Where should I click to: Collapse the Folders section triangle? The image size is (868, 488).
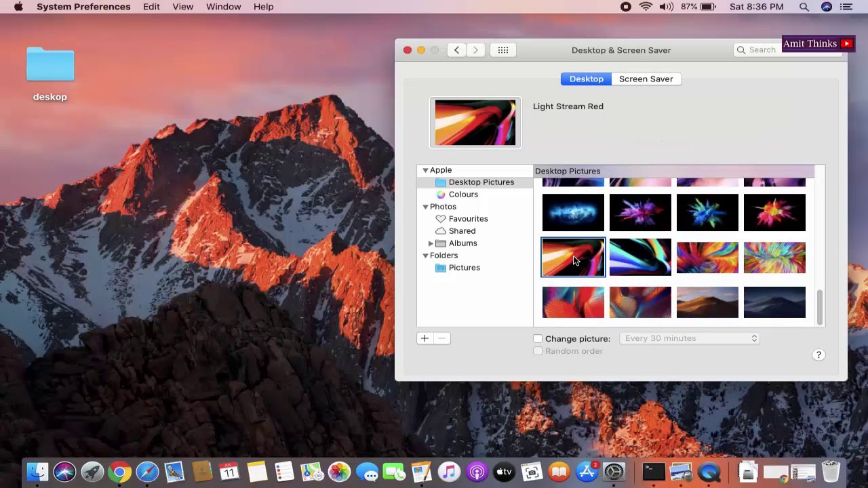[x=425, y=256]
